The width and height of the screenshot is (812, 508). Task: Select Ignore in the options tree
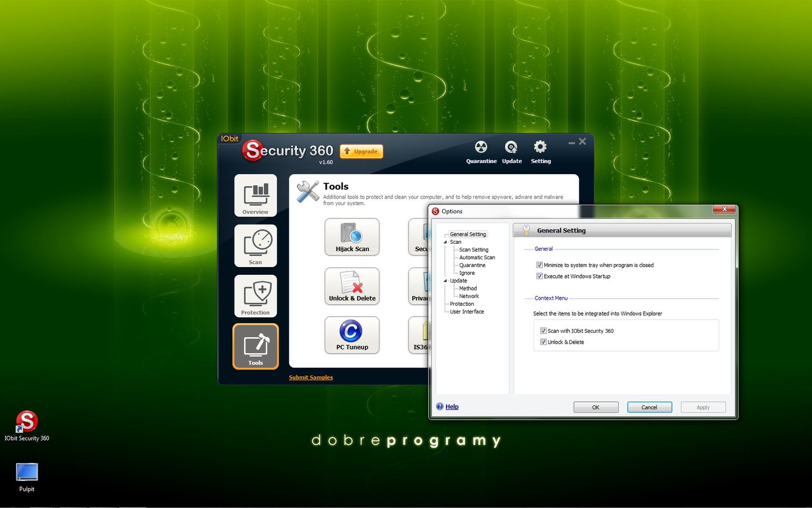point(467,273)
